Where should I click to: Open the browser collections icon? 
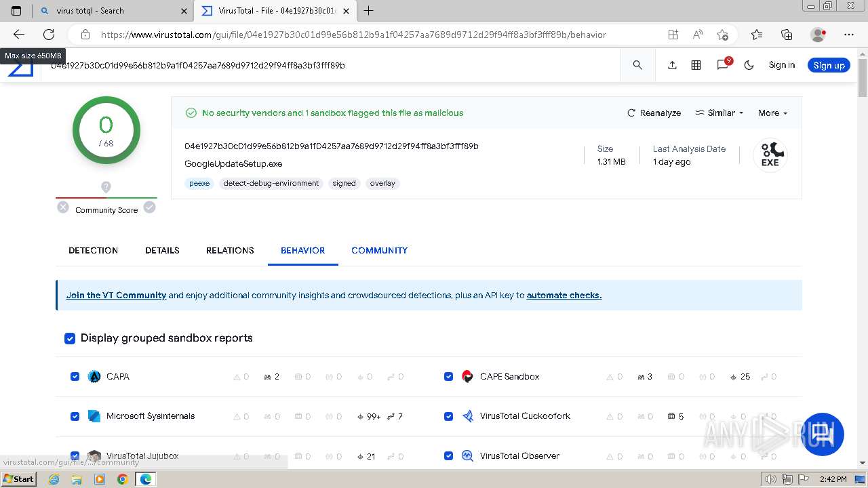(787, 35)
